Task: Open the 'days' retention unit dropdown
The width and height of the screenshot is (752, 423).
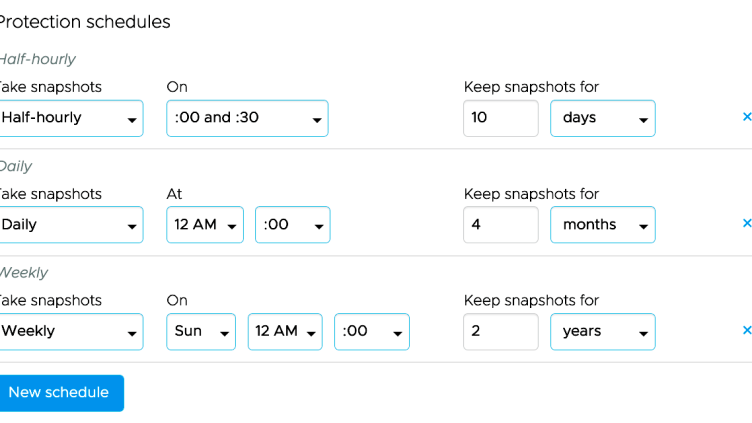Action: [602, 118]
